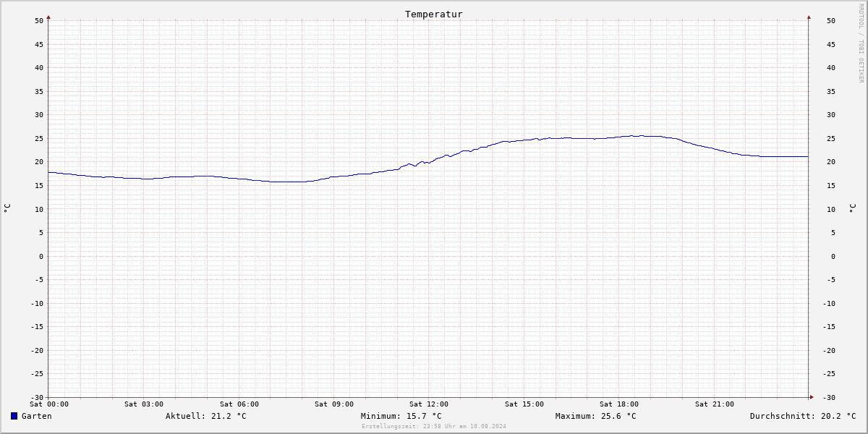
Task: Click the 'Temperatur' chart title
Action: click(434, 14)
